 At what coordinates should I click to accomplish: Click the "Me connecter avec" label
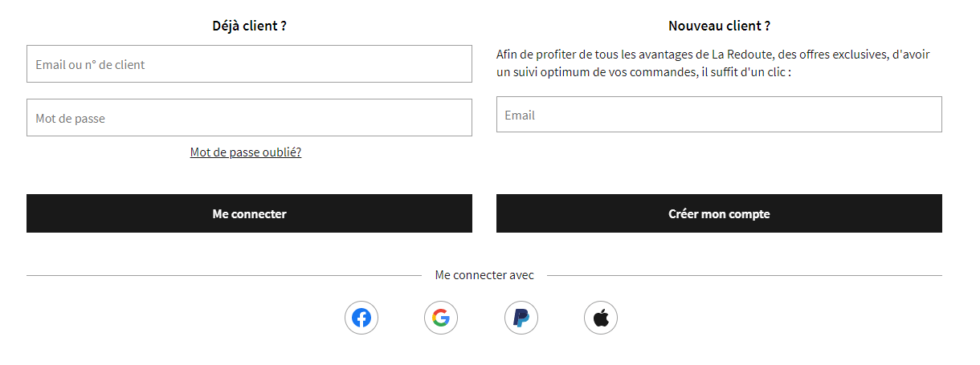(x=484, y=275)
